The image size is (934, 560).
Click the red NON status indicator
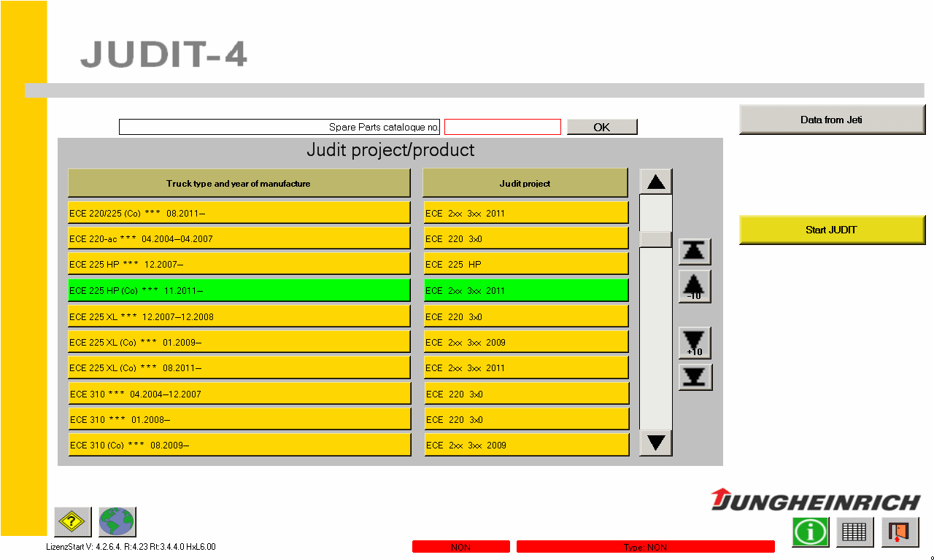point(461,547)
